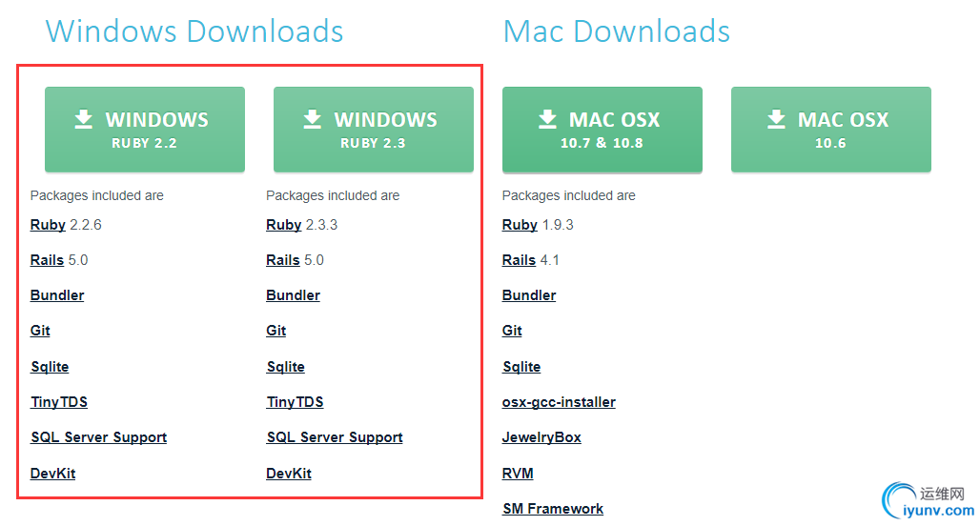Click the Windows Downloads heading
This screenshot has width=980, height=526.
(x=194, y=31)
